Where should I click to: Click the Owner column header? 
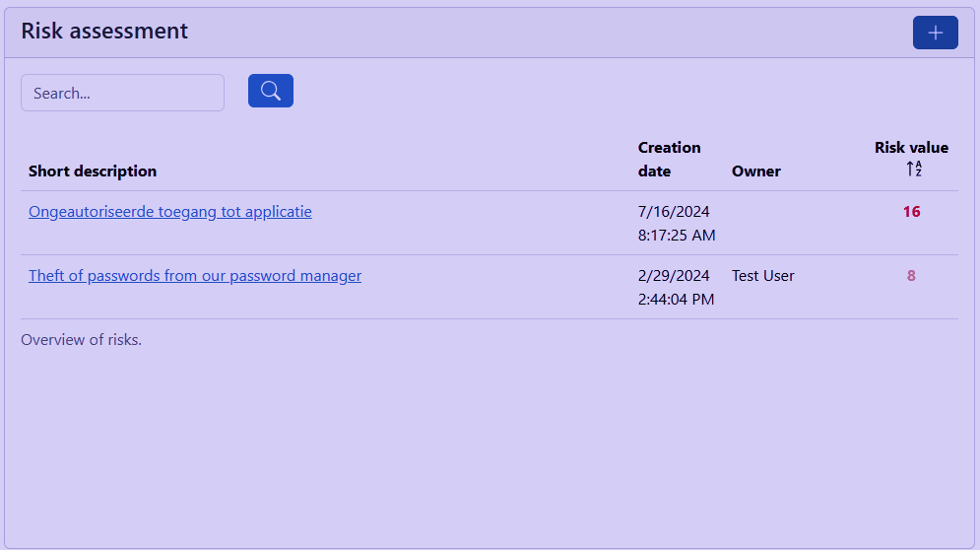coord(755,171)
